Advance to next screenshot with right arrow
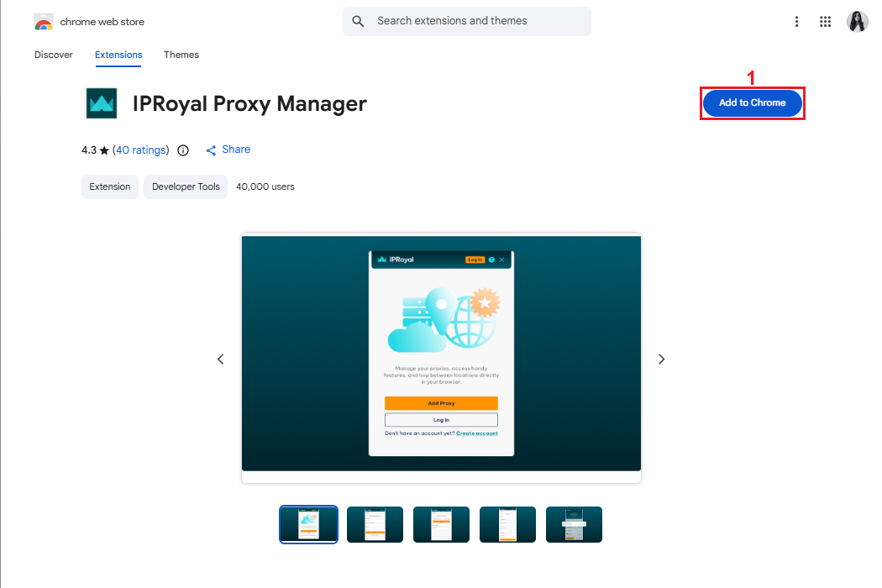882x588 pixels. (661, 359)
